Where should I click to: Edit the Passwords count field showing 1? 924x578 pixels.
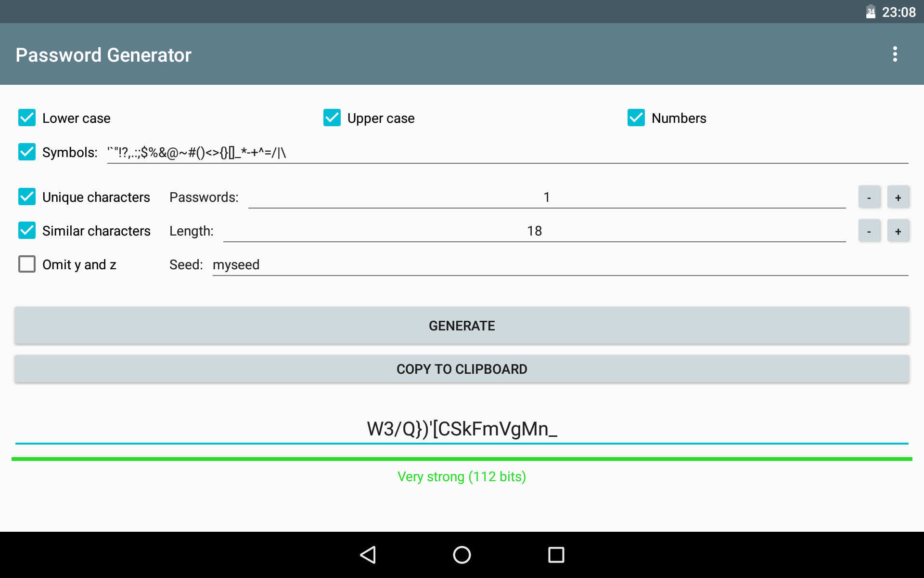[x=547, y=197]
